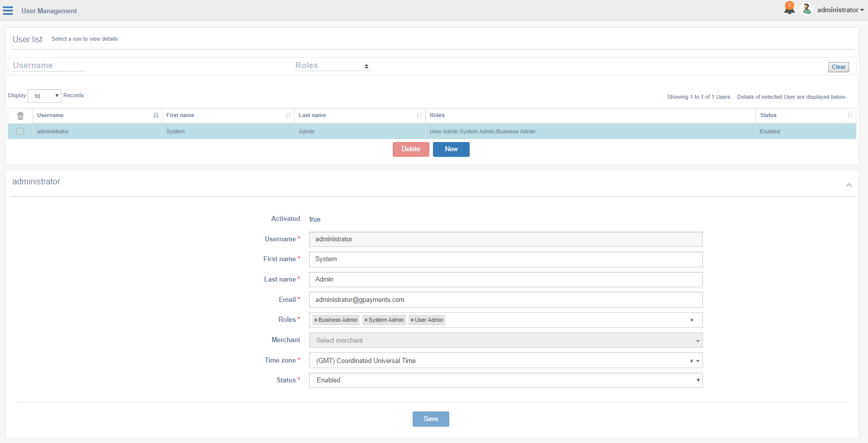Save the user details
Viewport: 868px width, 443px height.
pyautogui.click(x=430, y=419)
